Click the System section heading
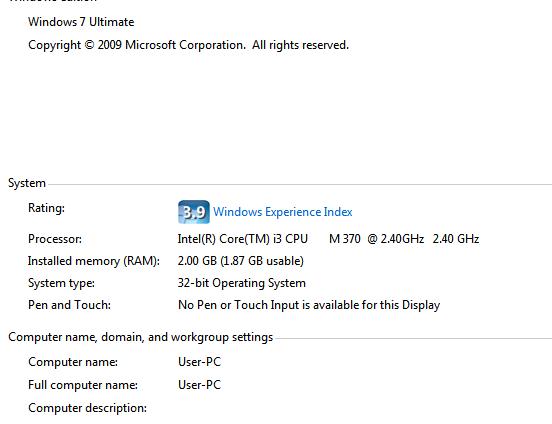Image resolution: width=552 pixels, height=424 pixels. 27,183
